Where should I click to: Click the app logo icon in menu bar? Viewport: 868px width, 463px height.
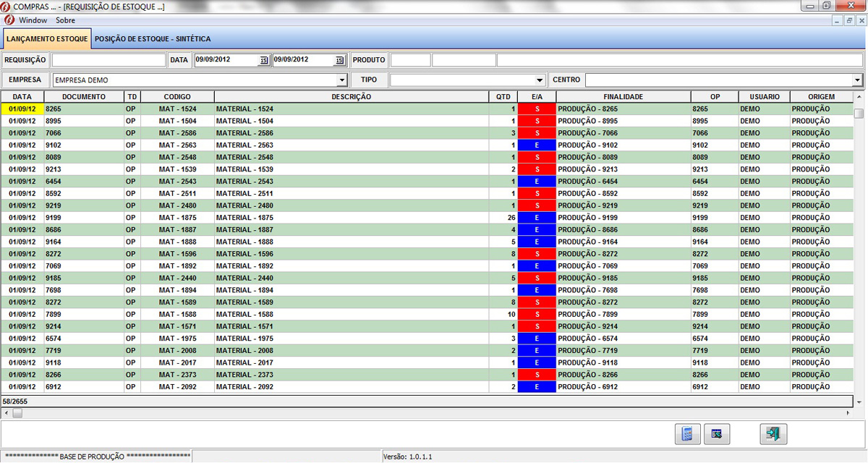[9, 20]
